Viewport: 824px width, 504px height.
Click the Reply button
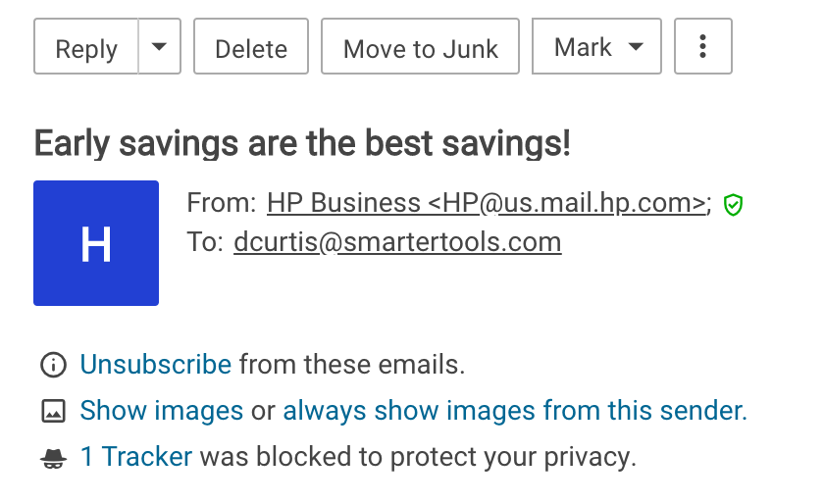[x=86, y=47]
